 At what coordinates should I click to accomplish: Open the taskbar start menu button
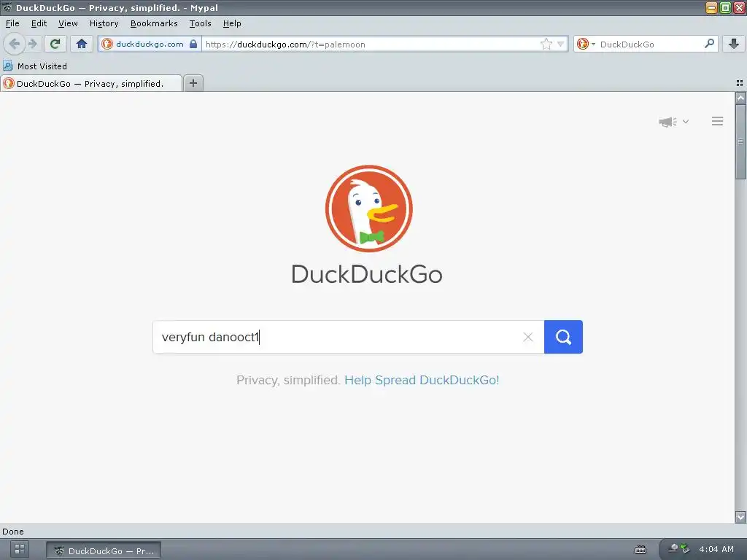19,550
